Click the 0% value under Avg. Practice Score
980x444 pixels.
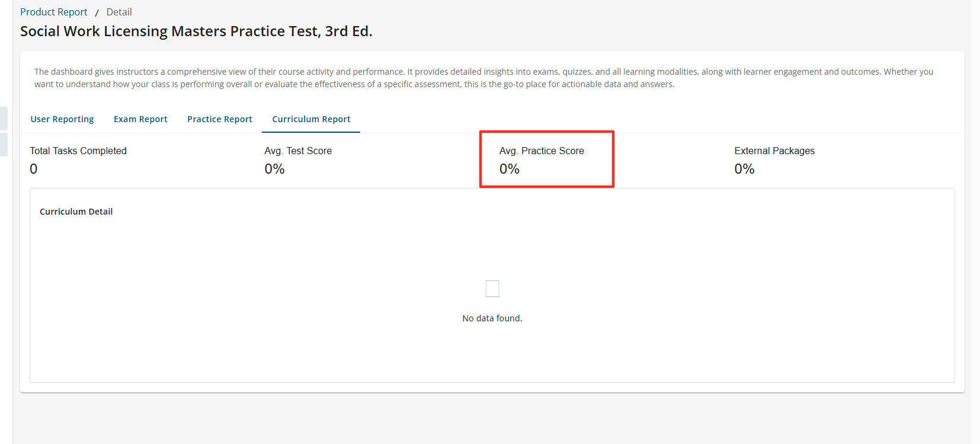pyautogui.click(x=509, y=169)
